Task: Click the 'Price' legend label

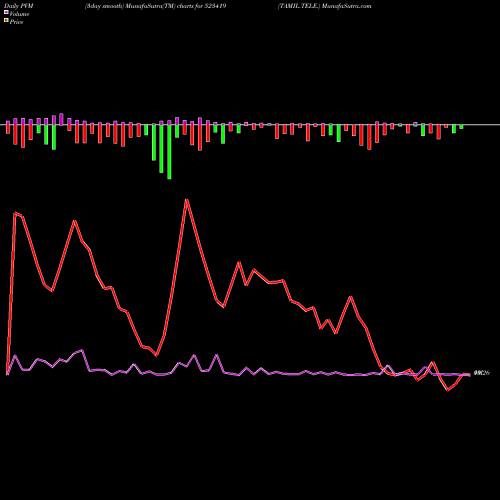Action: point(16,22)
